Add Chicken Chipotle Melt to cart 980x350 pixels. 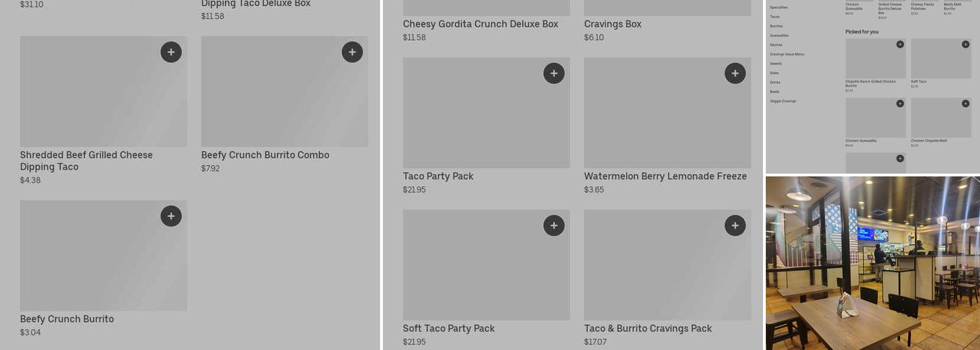[x=965, y=104]
